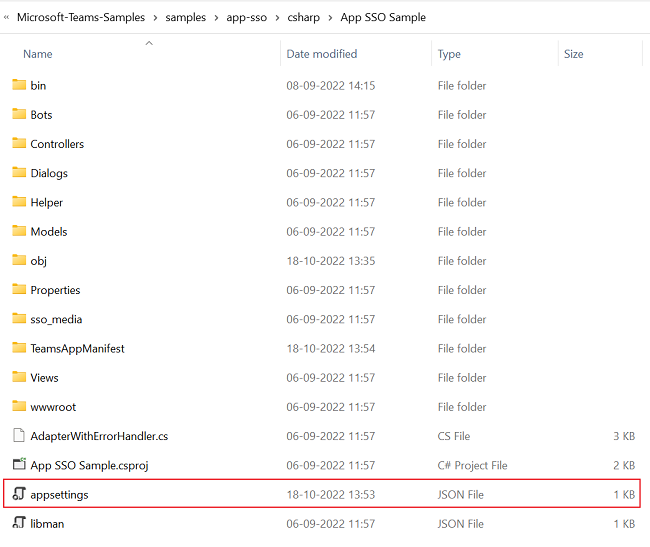
Task: Select the Controllers folder name
Action: click(57, 144)
